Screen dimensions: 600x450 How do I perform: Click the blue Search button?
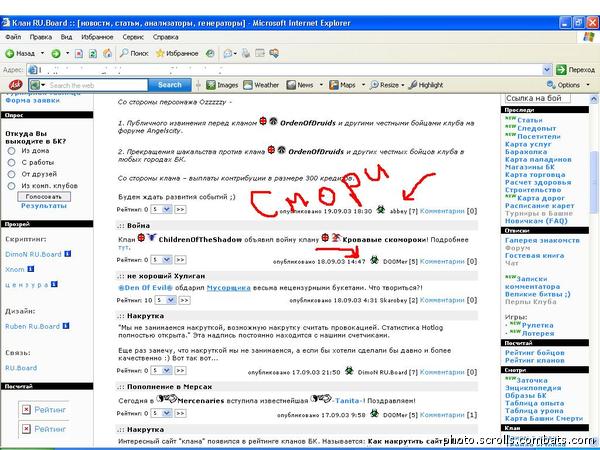pyautogui.click(x=170, y=85)
